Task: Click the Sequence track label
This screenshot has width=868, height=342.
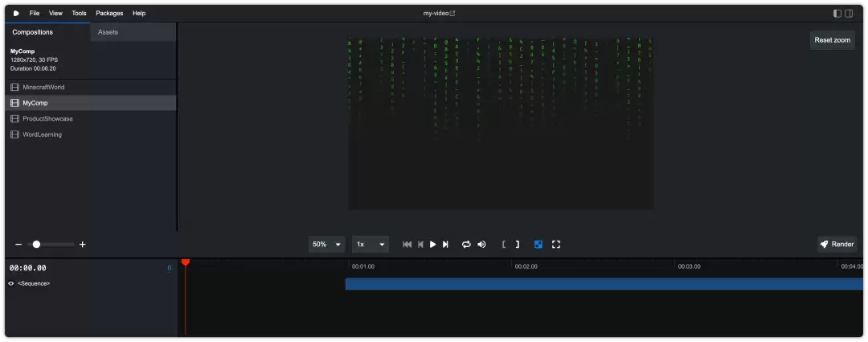Action: tap(34, 284)
